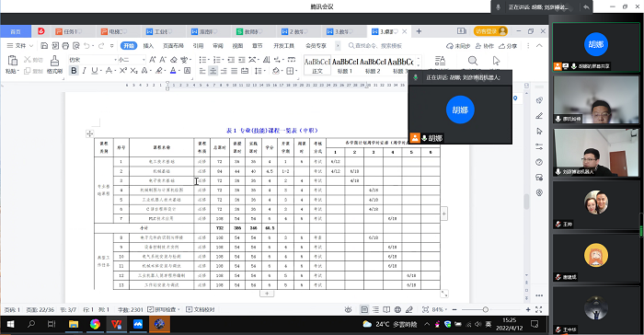
Task: Click the superscript X² icon
Action: pos(123,71)
